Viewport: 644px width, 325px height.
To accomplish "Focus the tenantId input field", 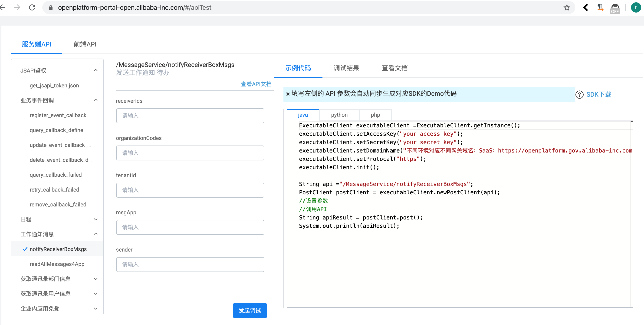I will pyautogui.click(x=190, y=190).
